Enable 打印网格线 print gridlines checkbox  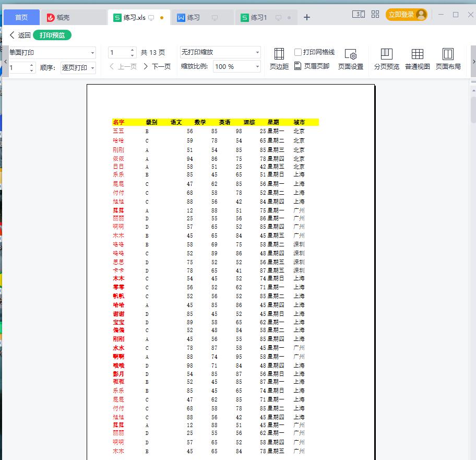pyautogui.click(x=298, y=52)
